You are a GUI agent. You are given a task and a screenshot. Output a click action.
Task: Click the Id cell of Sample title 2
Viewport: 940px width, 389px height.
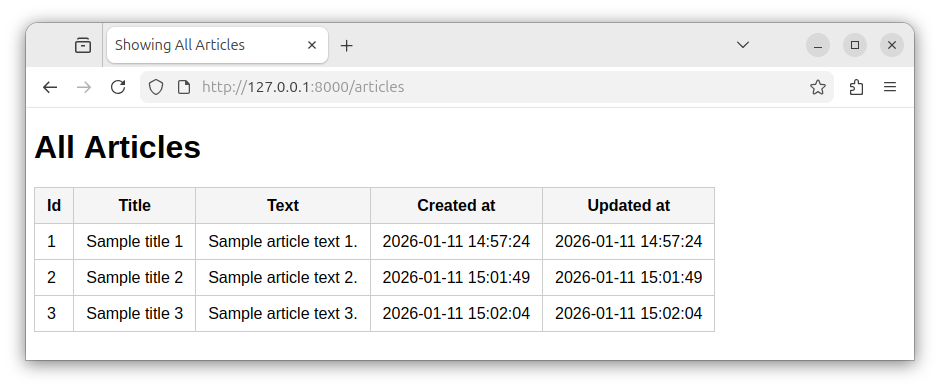click(x=54, y=278)
